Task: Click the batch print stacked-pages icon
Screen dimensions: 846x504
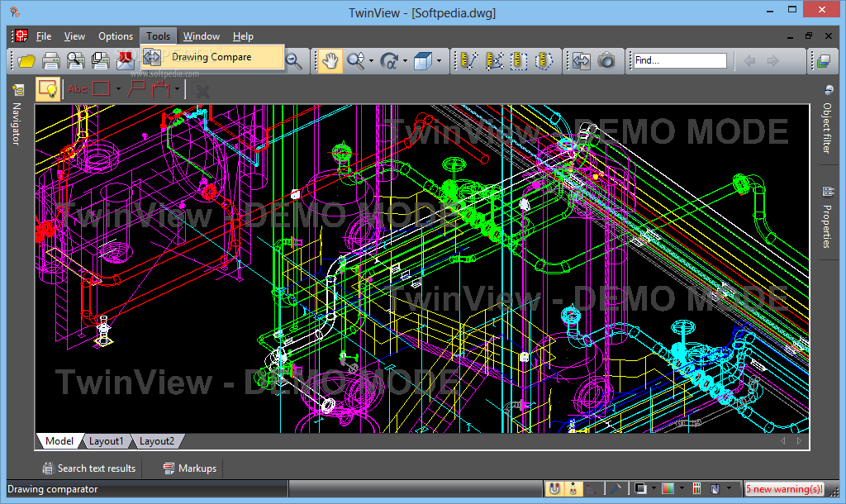Action: (100, 60)
